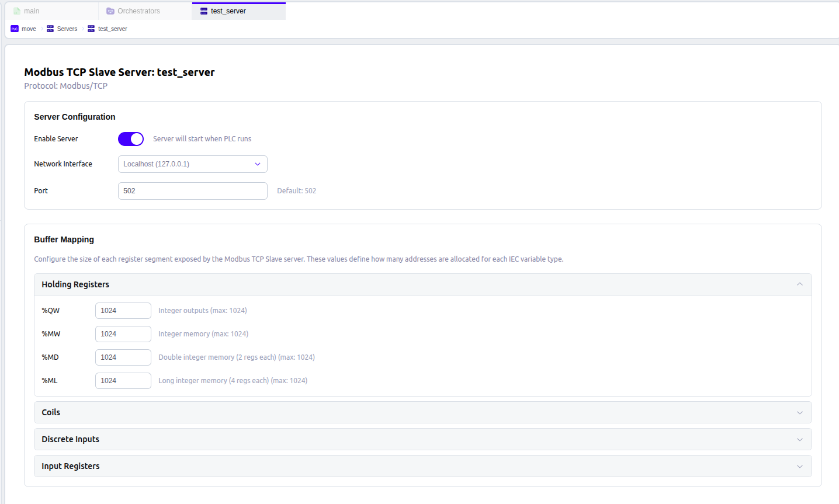Go to move in breadcrumb
Image resolution: width=839 pixels, height=504 pixels.
[x=29, y=29]
